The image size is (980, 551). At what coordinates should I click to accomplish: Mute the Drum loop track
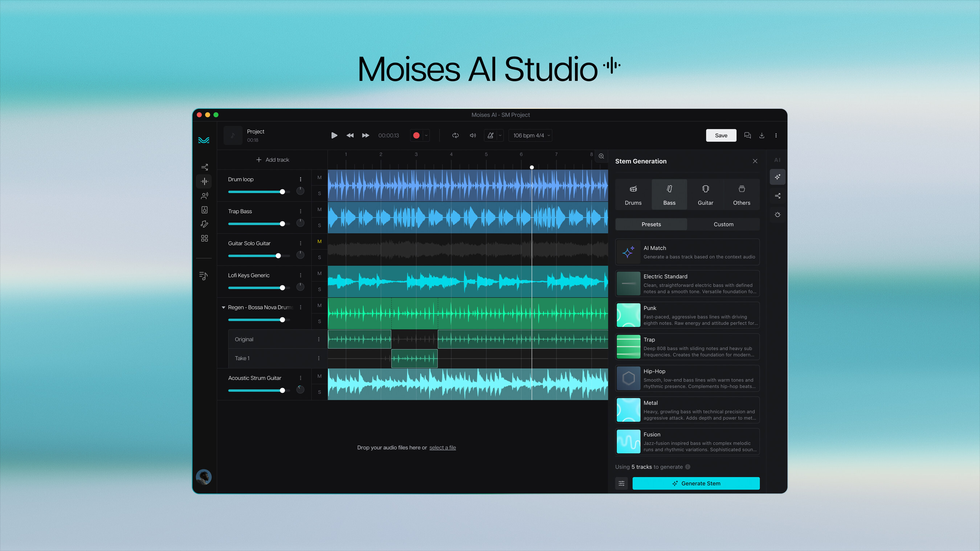click(x=319, y=178)
